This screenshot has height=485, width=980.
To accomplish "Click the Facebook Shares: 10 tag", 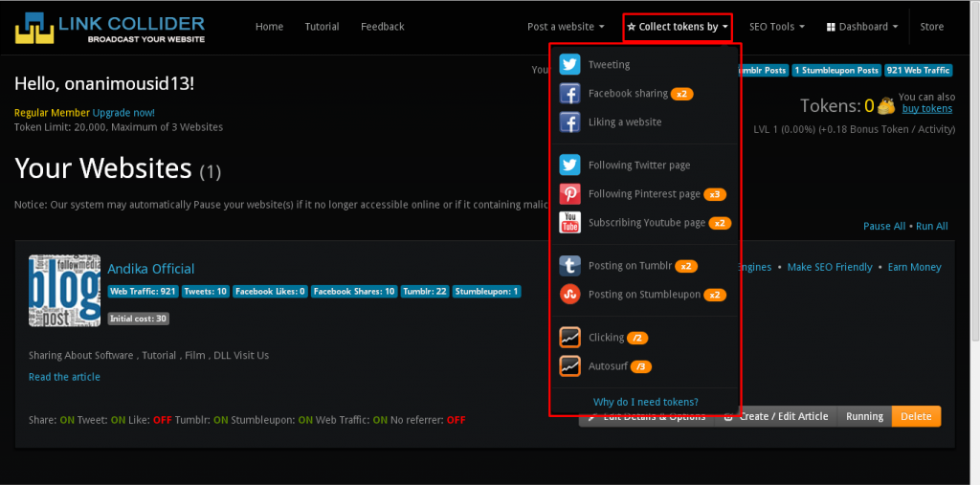I will coord(354,291).
